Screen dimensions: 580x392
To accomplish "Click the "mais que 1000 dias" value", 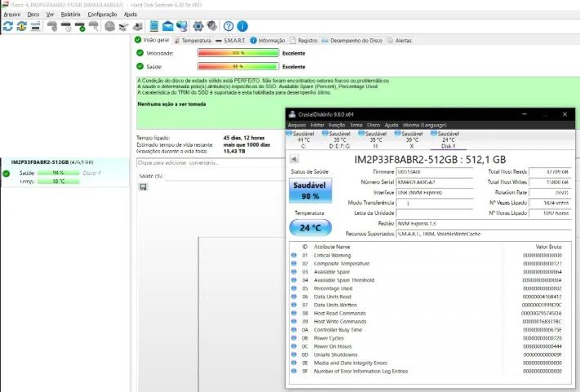I will click(x=247, y=145).
